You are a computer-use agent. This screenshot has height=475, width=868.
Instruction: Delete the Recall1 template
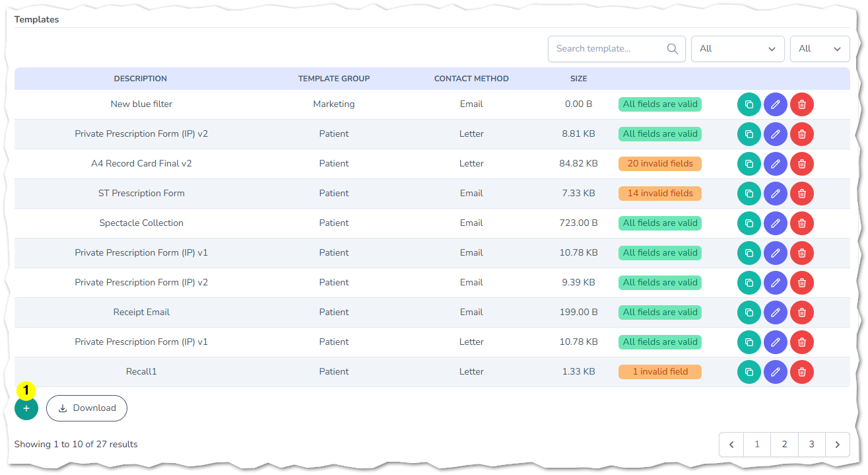click(x=802, y=372)
